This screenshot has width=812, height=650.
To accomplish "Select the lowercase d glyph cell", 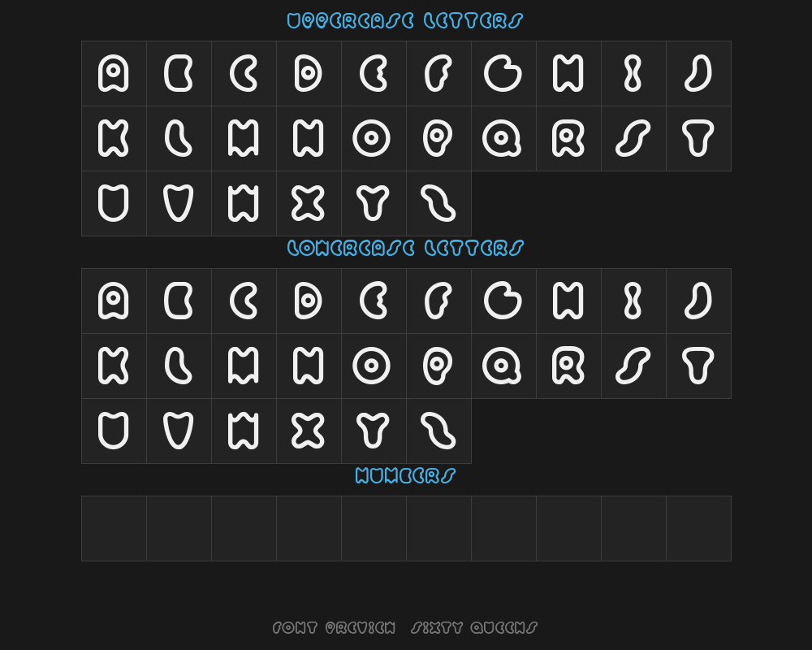I will 309,301.
